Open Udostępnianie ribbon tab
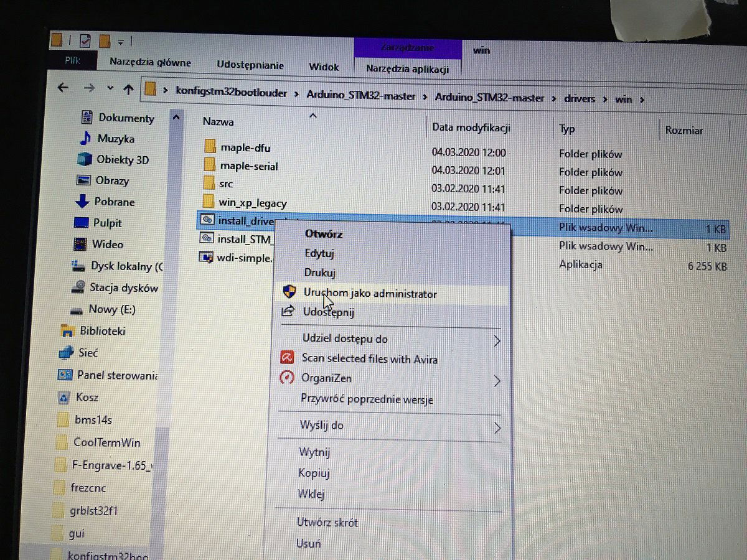 [x=250, y=65]
